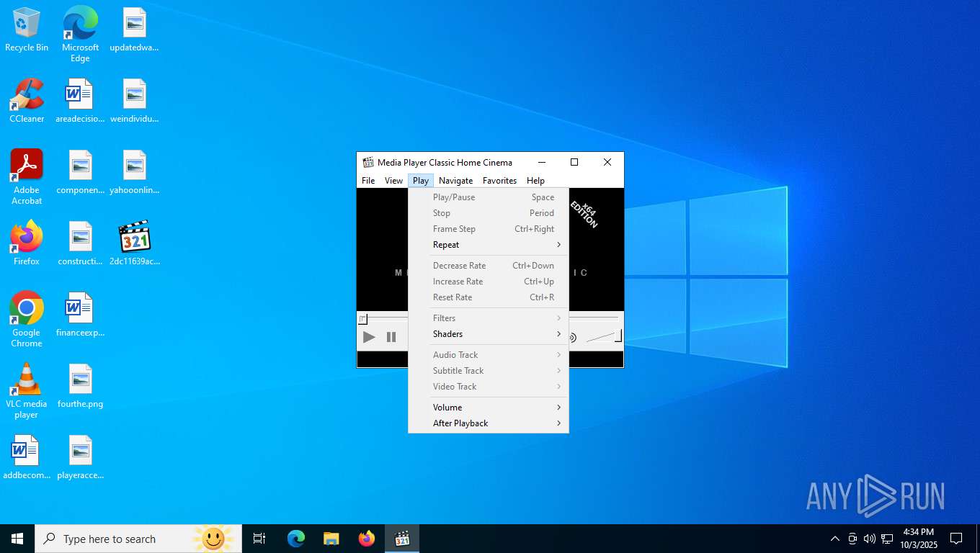Select the weindividu... image file
Screen dimensions: 980x553
[x=134, y=101]
